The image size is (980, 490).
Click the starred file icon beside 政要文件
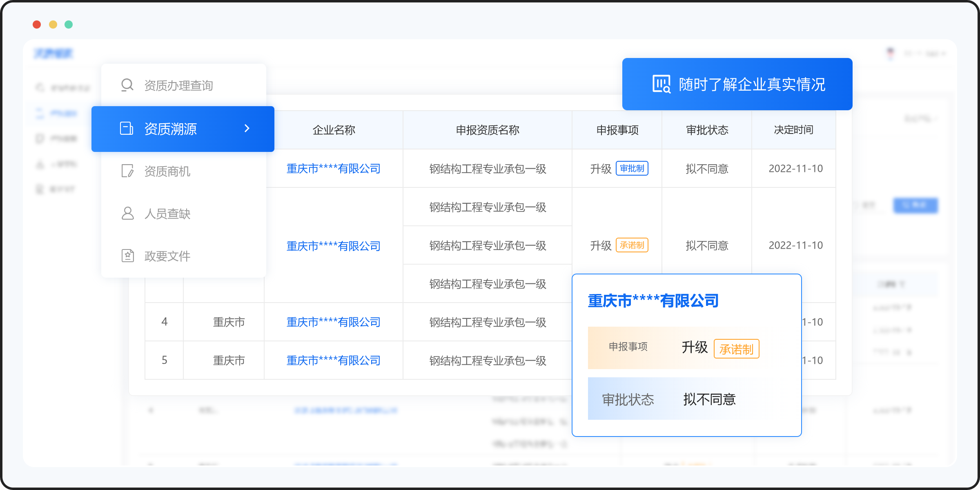pos(127,256)
